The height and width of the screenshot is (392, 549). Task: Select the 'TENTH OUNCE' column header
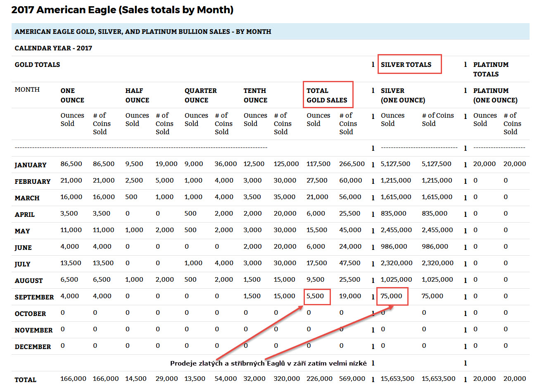[255, 95]
